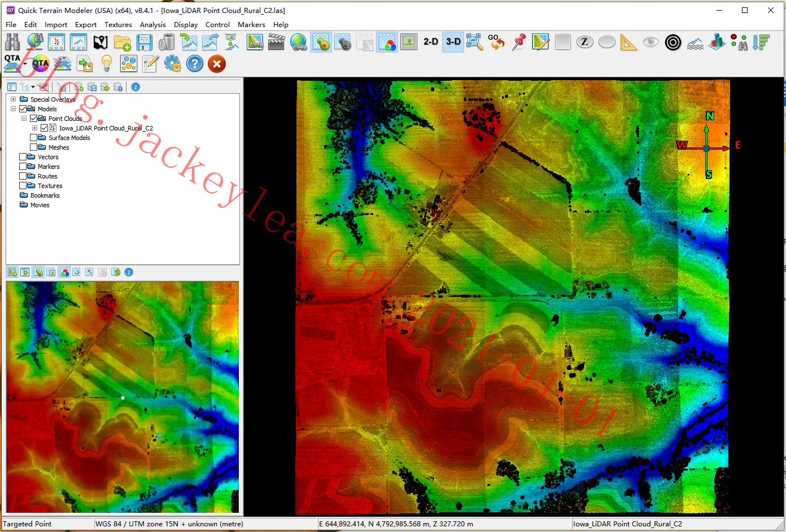
Task: Open the movie clapperboard tool
Action: pyautogui.click(x=276, y=42)
